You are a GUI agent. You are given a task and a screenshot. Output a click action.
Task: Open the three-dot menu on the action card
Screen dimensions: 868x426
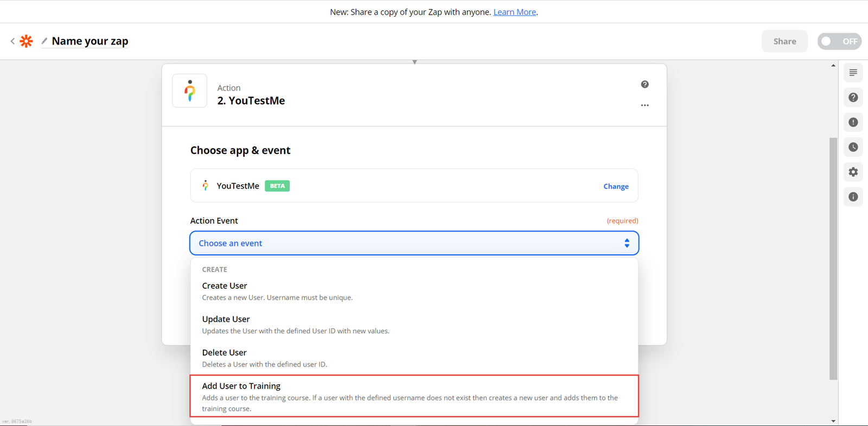click(644, 106)
